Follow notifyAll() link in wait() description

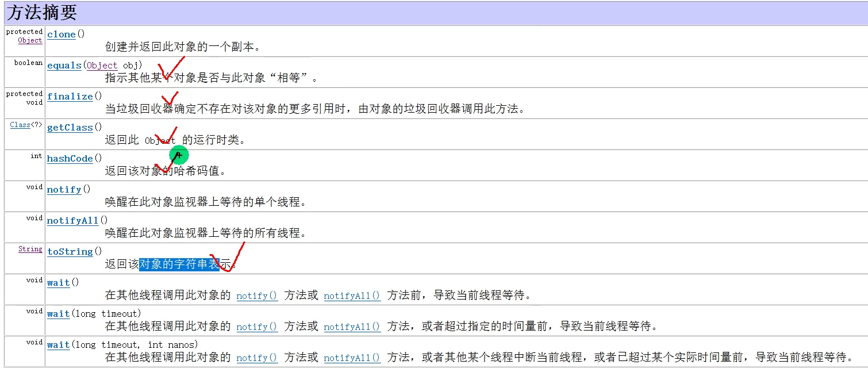(352, 296)
